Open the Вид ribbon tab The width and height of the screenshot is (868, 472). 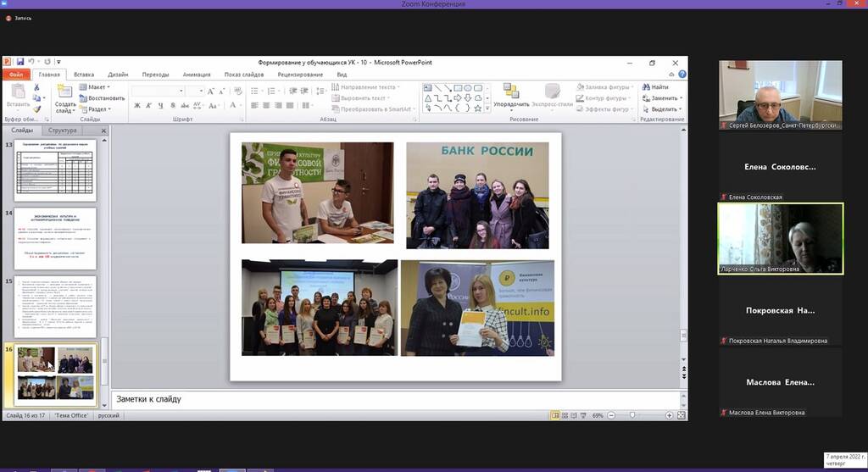tap(342, 75)
